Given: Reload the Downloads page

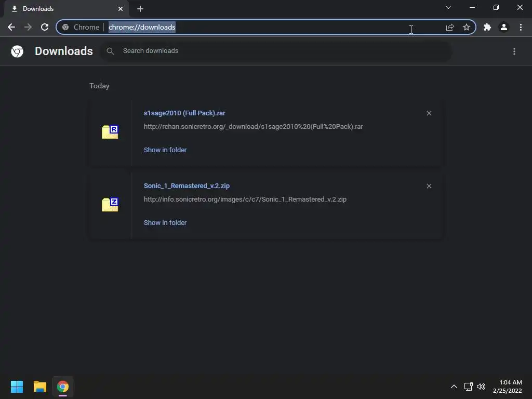Looking at the screenshot, I should point(45,27).
